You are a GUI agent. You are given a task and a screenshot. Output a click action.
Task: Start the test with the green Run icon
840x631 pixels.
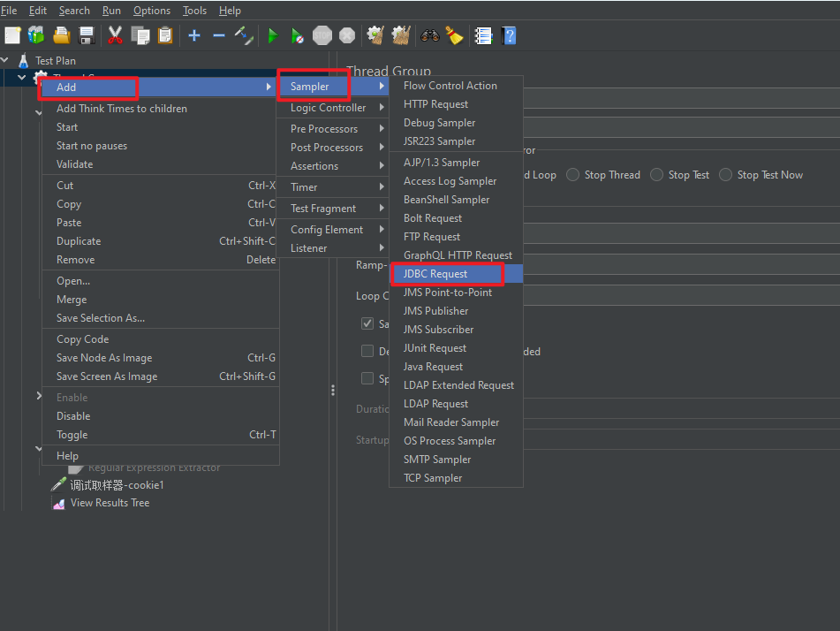click(x=272, y=35)
